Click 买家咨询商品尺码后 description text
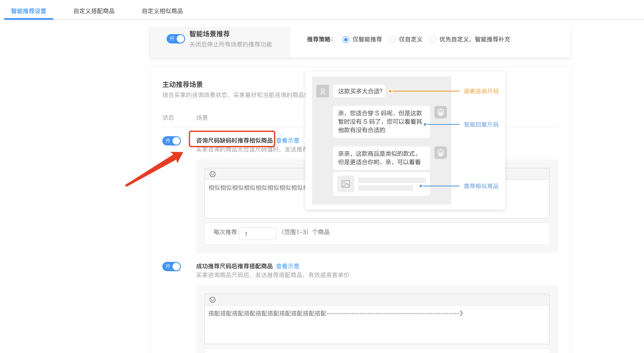 pos(272,275)
